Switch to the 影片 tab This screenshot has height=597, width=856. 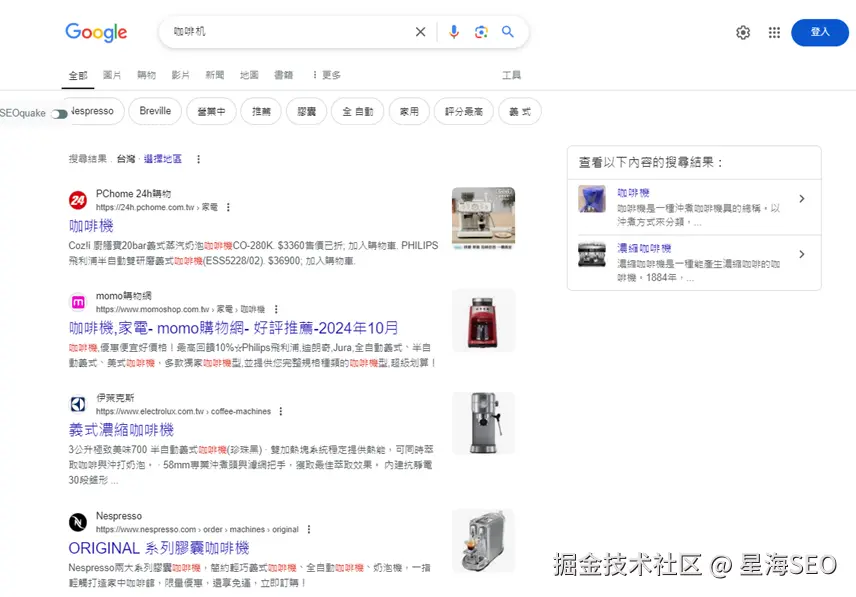(x=181, y=75)
